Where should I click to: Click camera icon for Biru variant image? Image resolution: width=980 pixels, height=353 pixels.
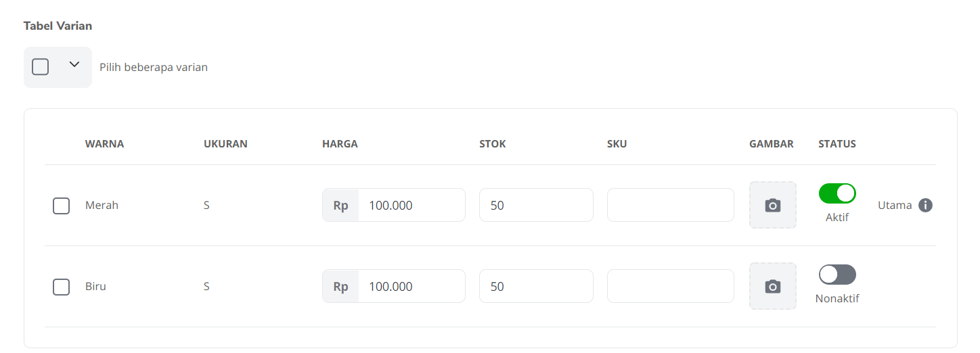point(772,286)
